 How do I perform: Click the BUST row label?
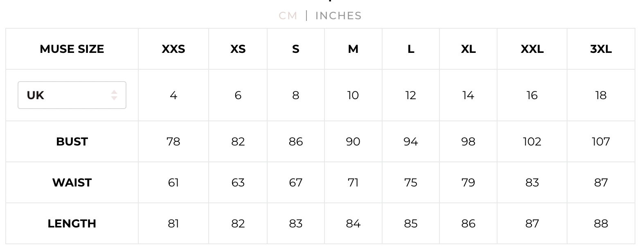point(72,141)
